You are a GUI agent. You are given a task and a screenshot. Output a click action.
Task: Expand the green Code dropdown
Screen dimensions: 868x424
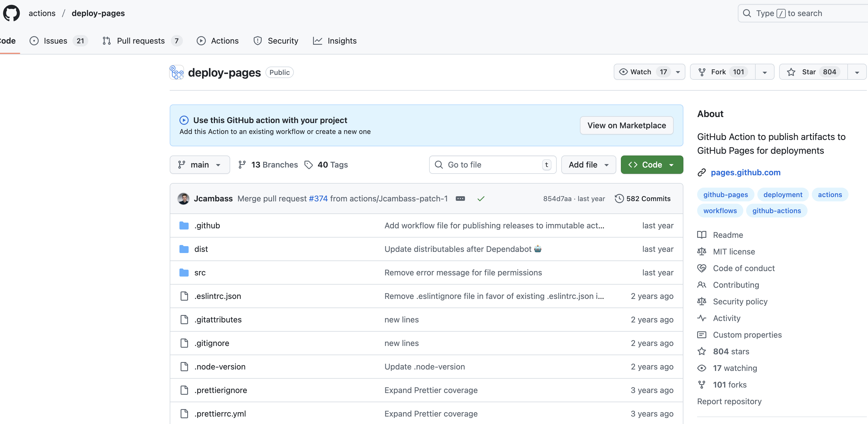click(x=651, y=165)
